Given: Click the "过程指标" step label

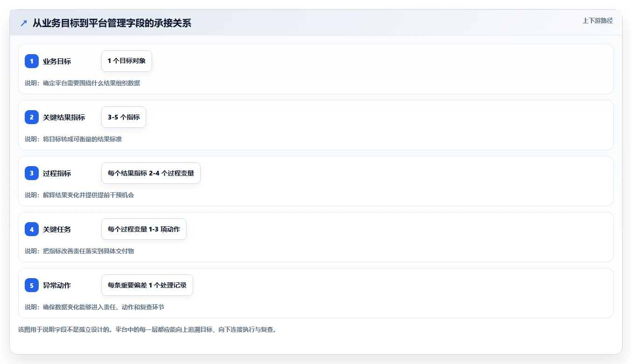Looking at the screenshot, I should pos(57,173).
